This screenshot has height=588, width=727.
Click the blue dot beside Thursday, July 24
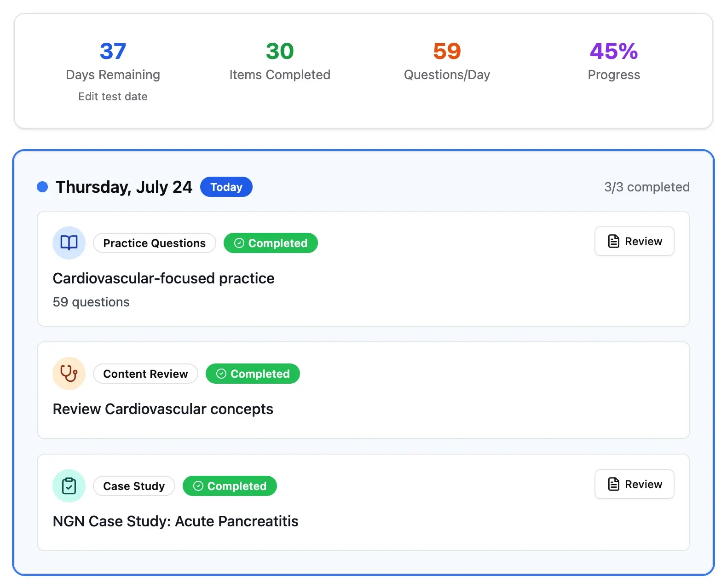click(x=42, y=187)
